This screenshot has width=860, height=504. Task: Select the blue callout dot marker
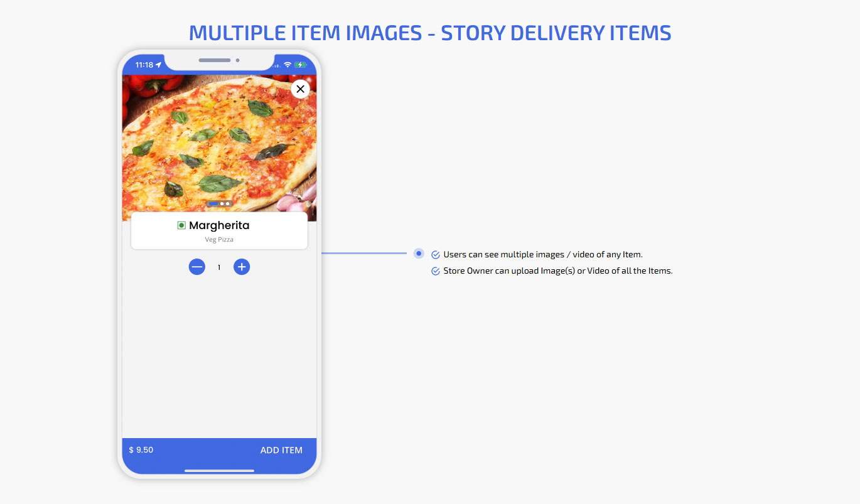click(419, 253)
